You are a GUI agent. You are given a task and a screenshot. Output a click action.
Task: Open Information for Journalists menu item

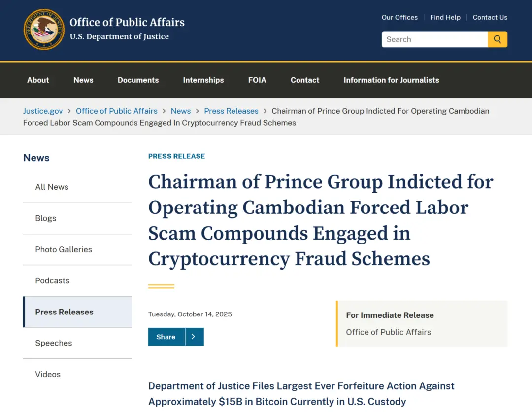pos(391,80)
